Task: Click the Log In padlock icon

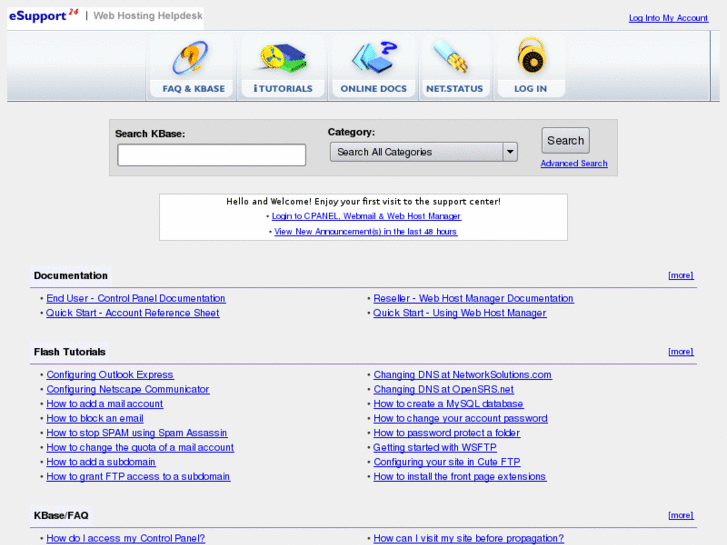Action: point(531,56)
